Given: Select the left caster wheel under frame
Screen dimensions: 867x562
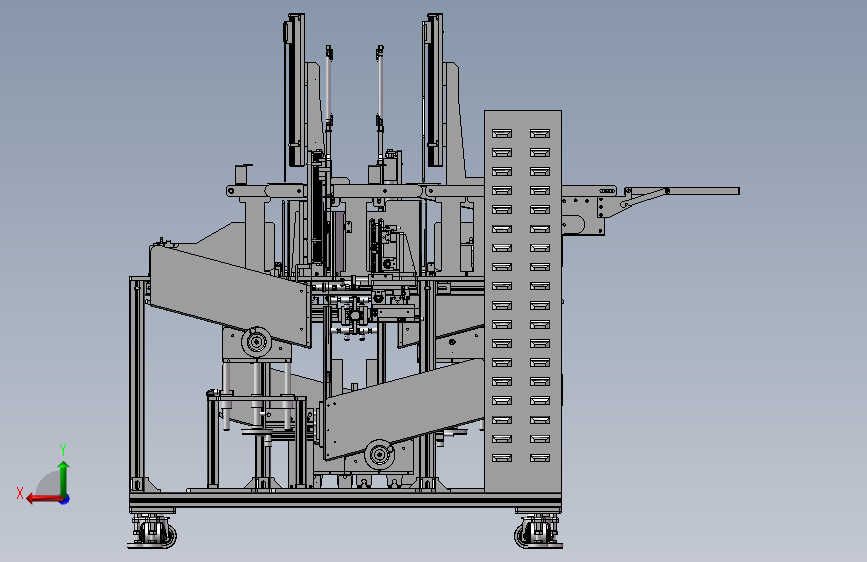Looking at the screenshot, I should (152, 532).
